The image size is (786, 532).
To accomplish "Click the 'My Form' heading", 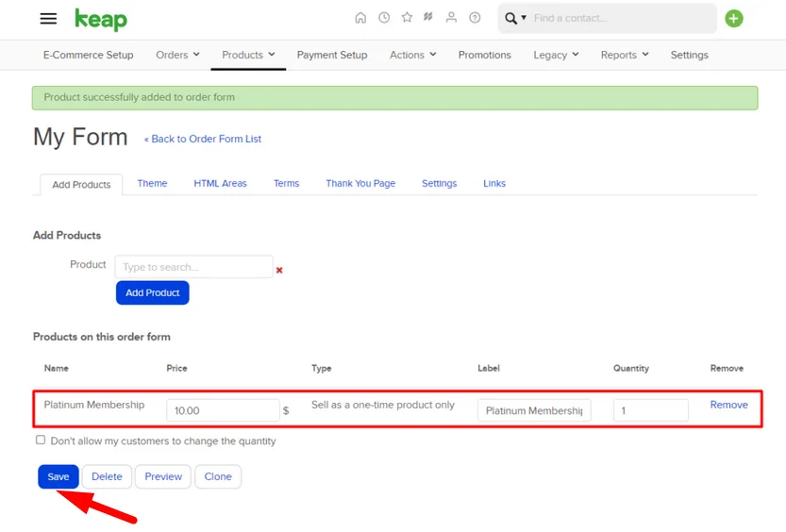I will pos(80,137).
